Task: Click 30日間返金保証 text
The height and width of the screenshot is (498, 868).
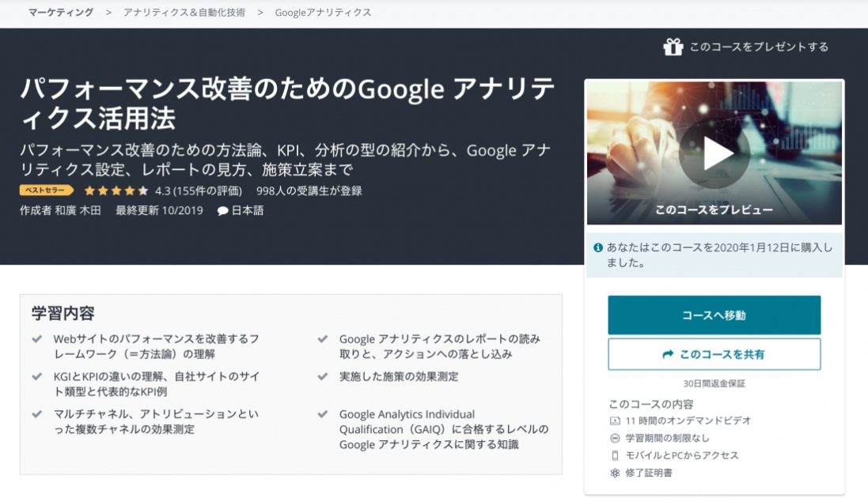Action: [714, 383]
